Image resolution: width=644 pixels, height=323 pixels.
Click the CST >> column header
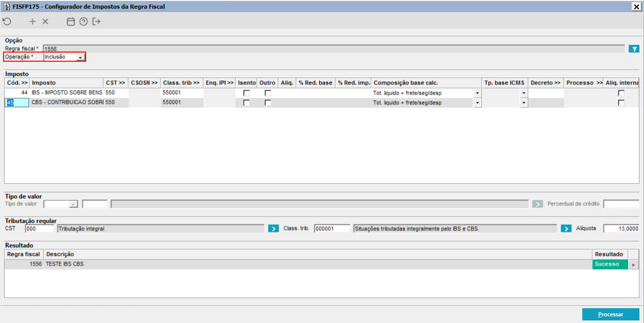click(x=116, y=82)
